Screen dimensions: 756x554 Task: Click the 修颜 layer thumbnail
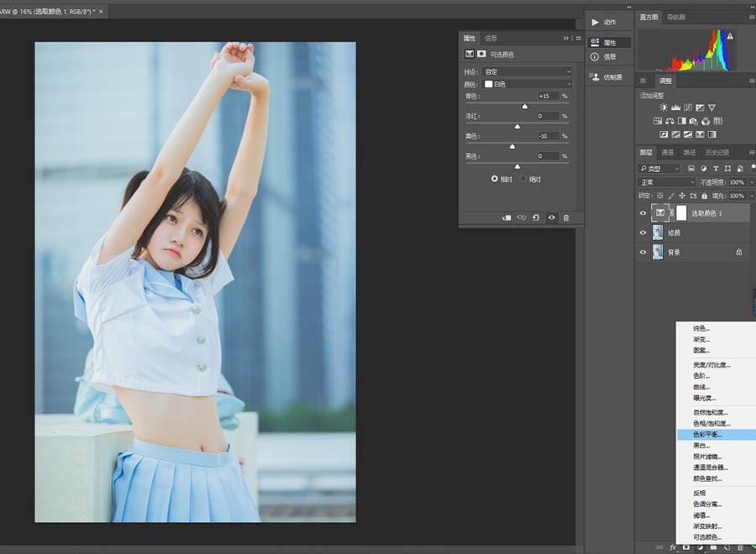tap(658, 233)
